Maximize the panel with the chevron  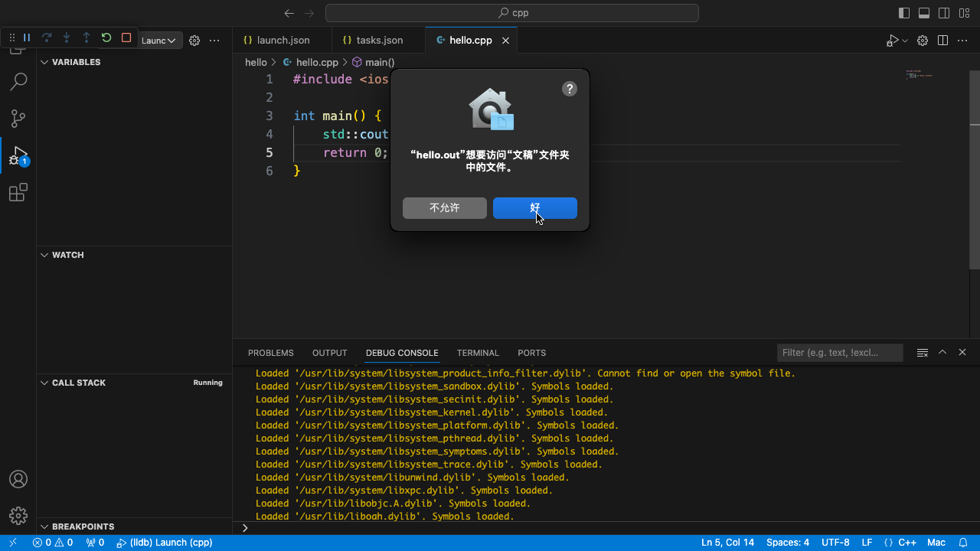(942, 352)
